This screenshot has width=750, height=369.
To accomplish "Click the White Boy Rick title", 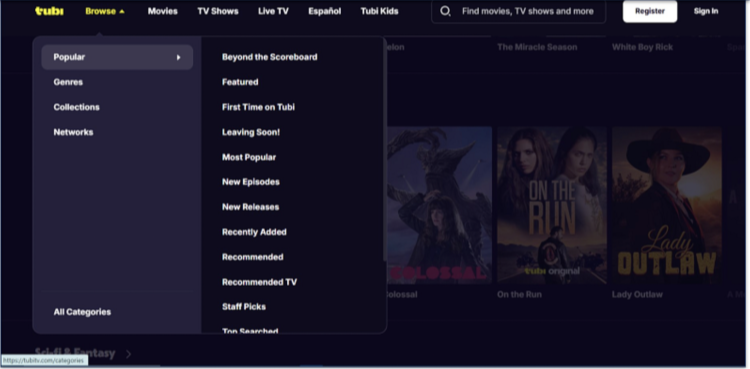I will pos(642,47).
